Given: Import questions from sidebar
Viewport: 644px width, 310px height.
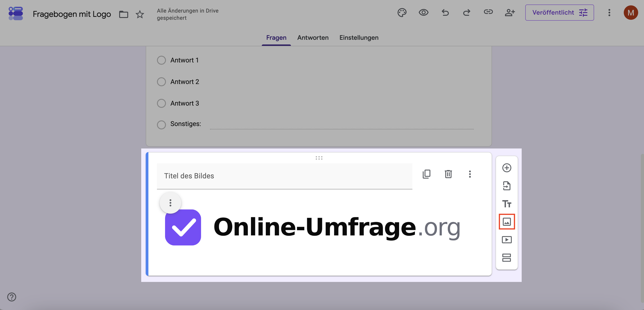Looking at the screenshot, I should click(507, 186).
